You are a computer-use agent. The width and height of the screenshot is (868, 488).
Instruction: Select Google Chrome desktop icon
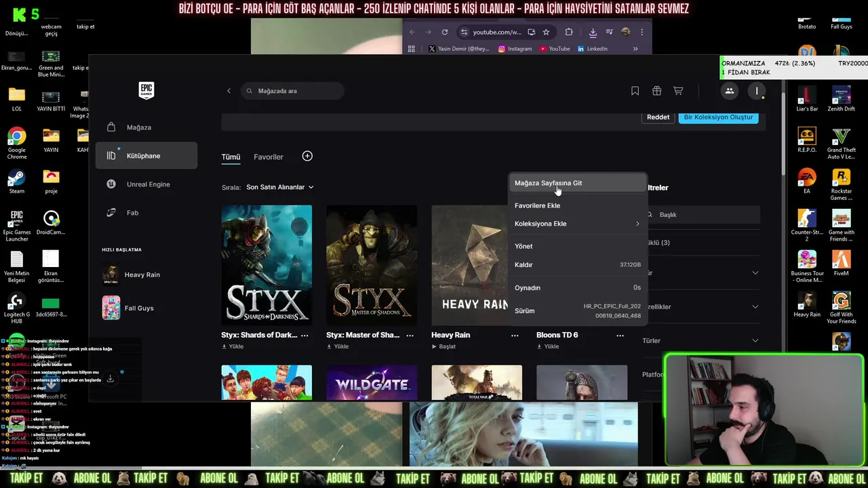[17, 144]
